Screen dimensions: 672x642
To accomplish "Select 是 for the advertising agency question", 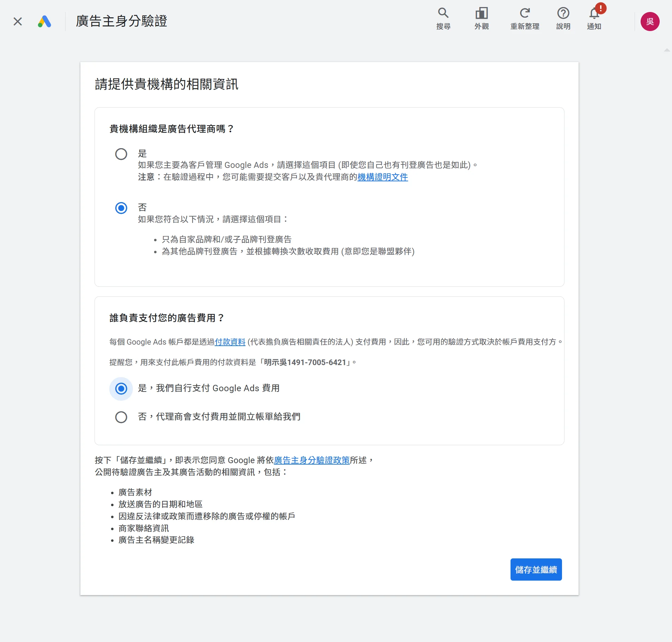I will [121, 154].
